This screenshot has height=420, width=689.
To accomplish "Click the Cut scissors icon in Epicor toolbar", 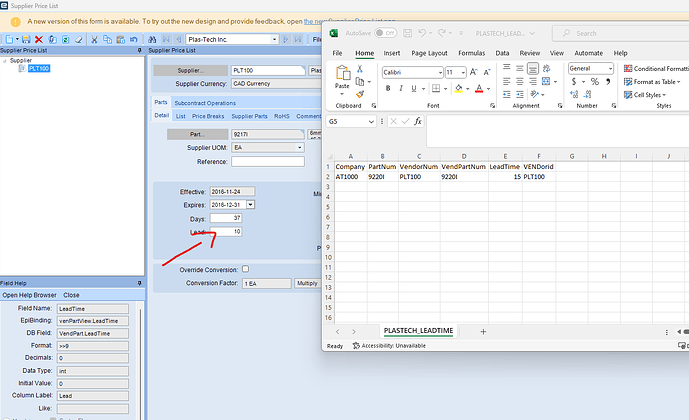I will coord(94,39).
